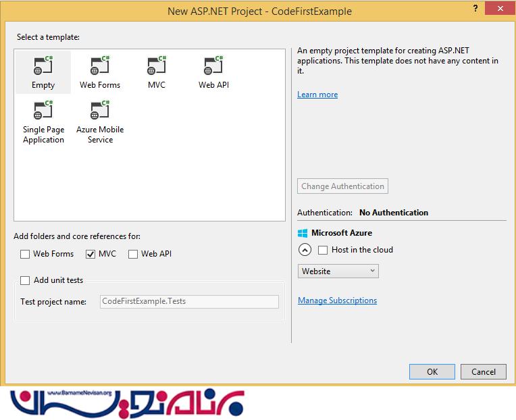The image size is (516, 420).
Task: Open the Manage Subscriptions link
Action: [337, 300]
